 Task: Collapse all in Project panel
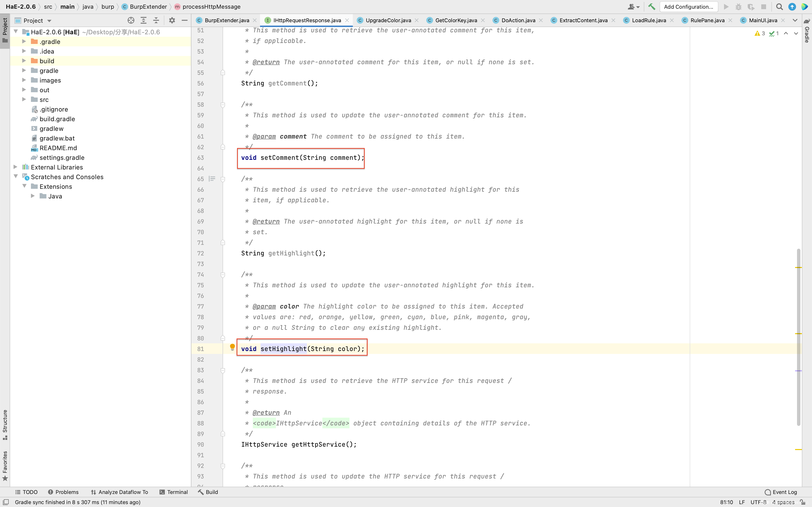[156, 21]
